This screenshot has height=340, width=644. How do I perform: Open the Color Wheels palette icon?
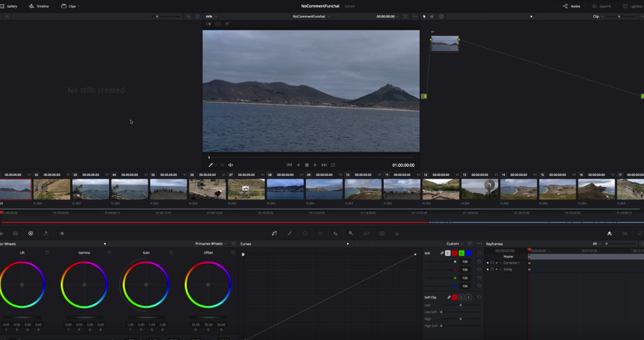[x=31, y=233]
